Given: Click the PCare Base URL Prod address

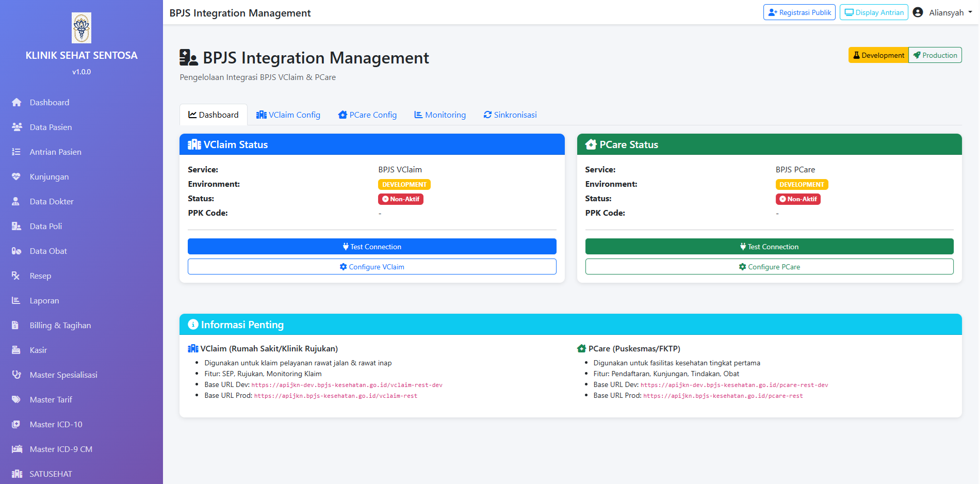Looking at the screenshot, I should tap(723, 396).
